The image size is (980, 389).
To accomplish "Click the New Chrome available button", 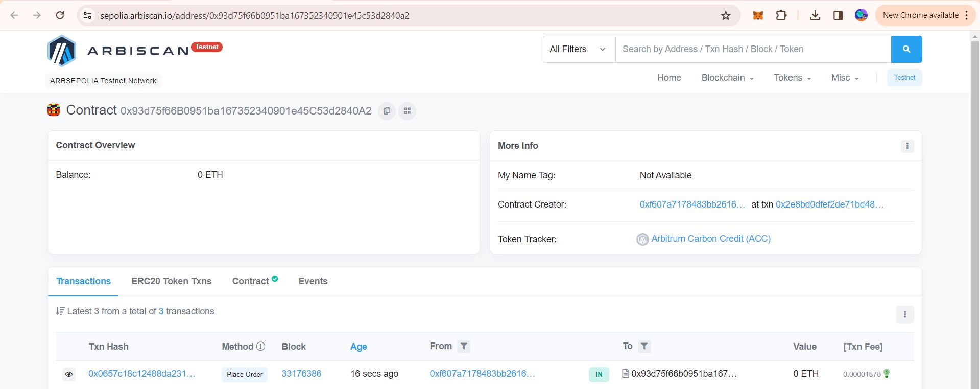I will [x=925, y=15].
